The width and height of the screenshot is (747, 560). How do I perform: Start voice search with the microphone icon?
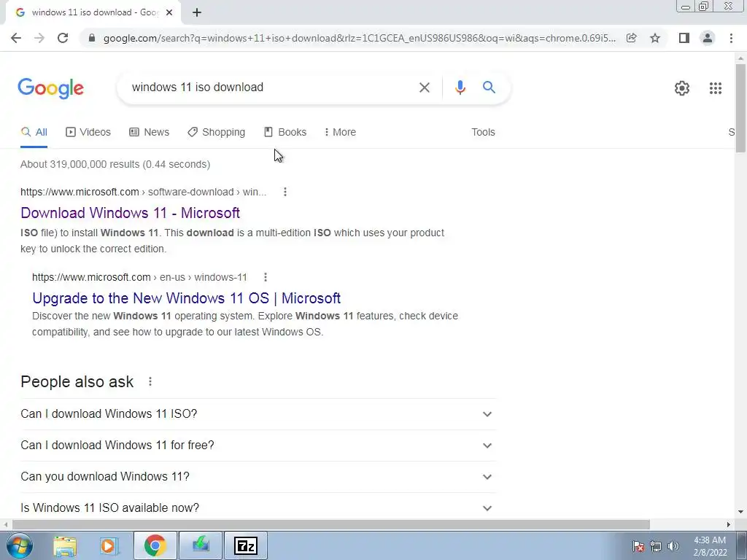(x=460, y=87)
